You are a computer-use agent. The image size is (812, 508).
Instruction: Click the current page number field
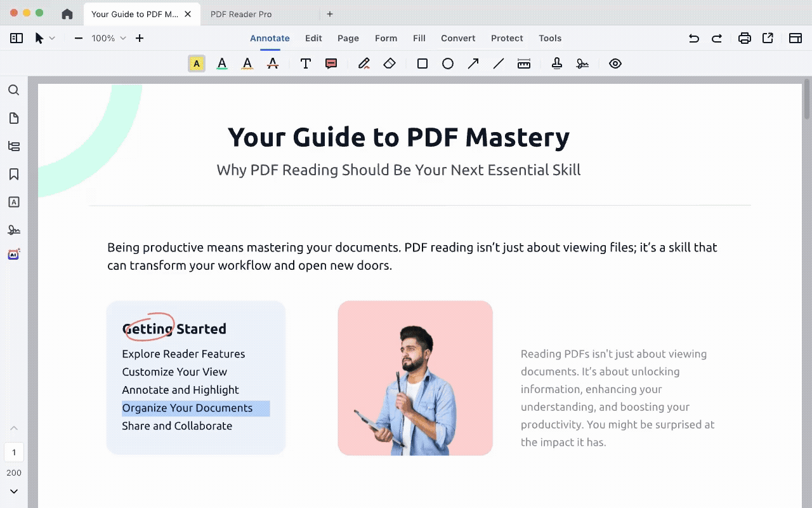click(x=14, y=453)
